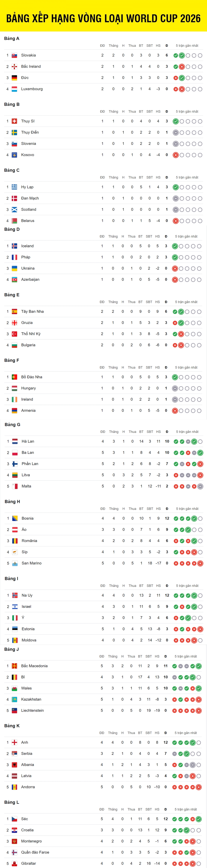This screenshot has height=868, width=207.
Task: Click the Germany (Đức) flag icon
Action: (15, 78)
